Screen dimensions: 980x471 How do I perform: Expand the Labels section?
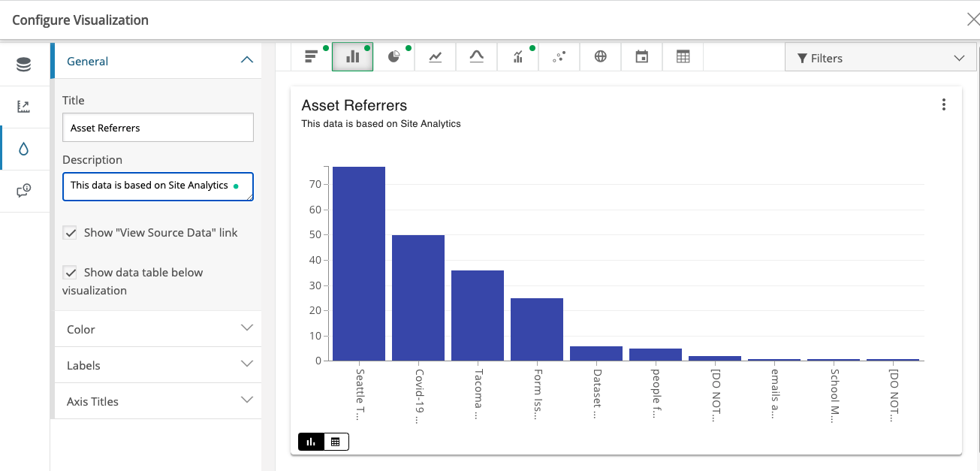[x=156, y=365]
